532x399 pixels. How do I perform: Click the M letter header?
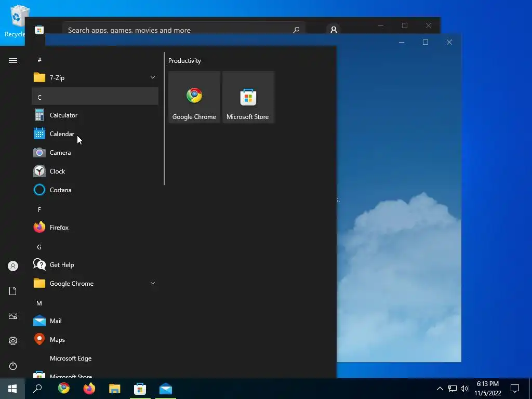(39, 303)
